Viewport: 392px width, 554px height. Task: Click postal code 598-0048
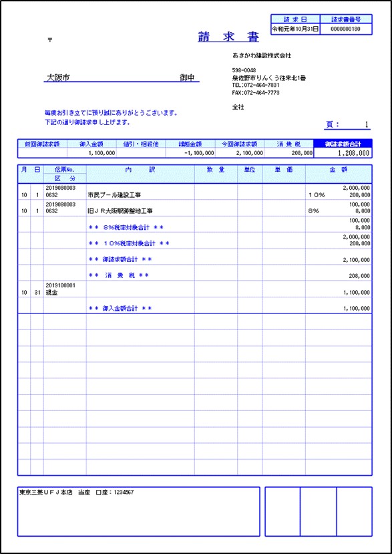244,70
